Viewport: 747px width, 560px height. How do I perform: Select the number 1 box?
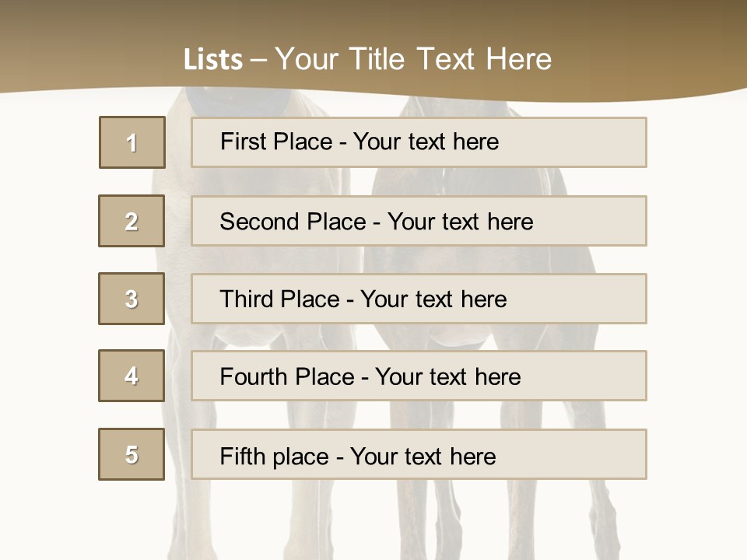click(132, 142)
